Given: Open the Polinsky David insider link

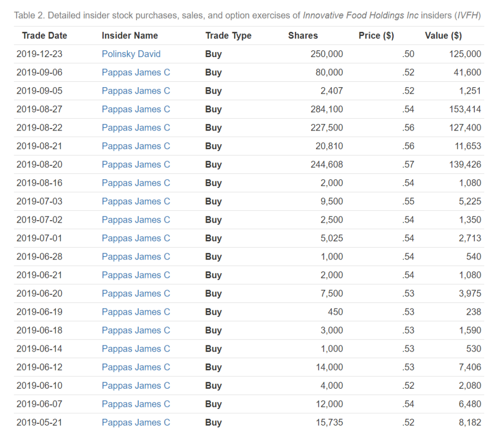Looking at the screenshot, I should [131, 54].
